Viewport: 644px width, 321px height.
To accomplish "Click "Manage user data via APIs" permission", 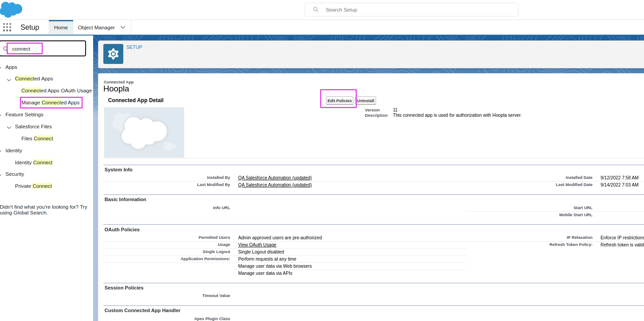I will [265, 273].
